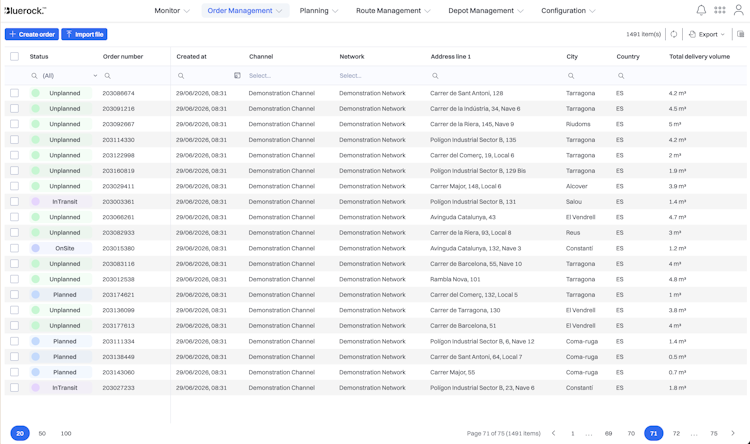The width and height of the screenshot is (750, 444).
Task: Go to page 69
Action: point(608,433)
